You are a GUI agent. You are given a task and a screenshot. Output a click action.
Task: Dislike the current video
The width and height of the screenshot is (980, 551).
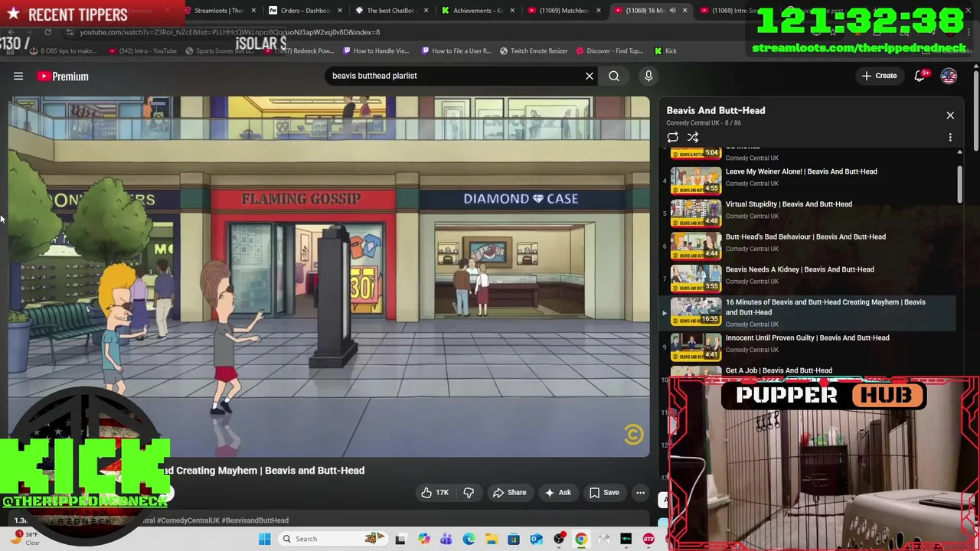coord(469,493)
